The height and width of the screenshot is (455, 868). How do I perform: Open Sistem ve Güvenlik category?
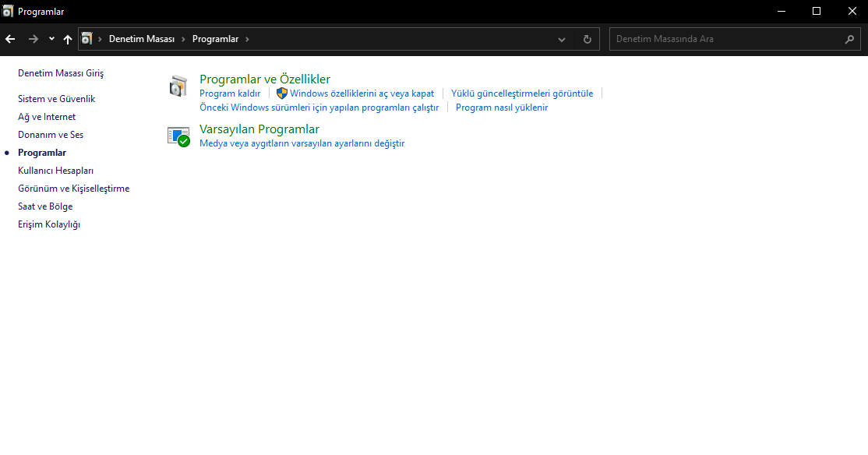56,98
